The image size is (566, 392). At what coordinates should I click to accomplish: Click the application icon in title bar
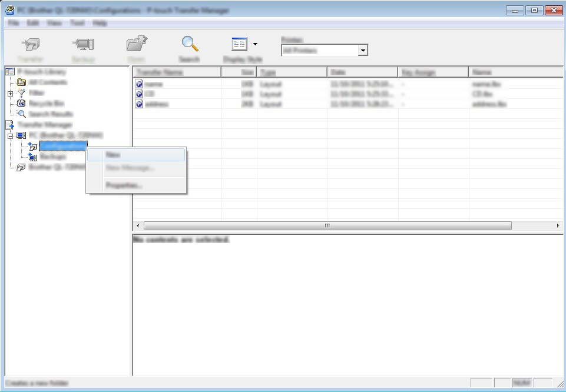click(x=10, y=10)
